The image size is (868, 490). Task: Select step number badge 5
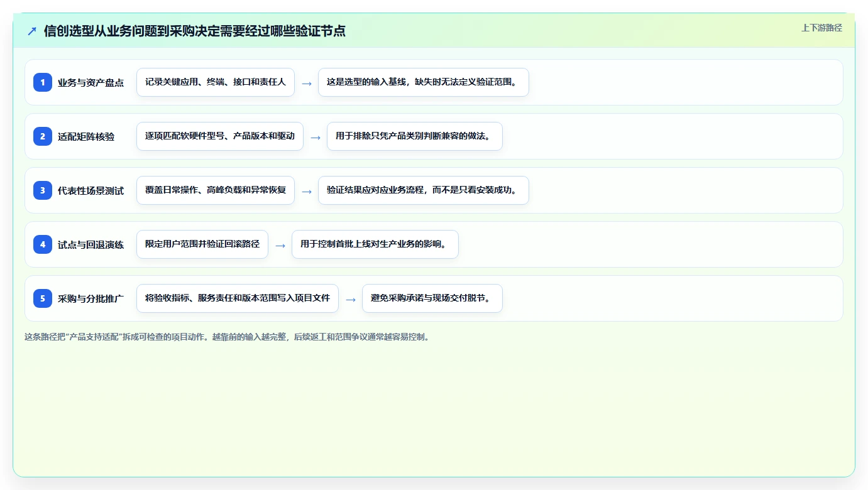43,298
